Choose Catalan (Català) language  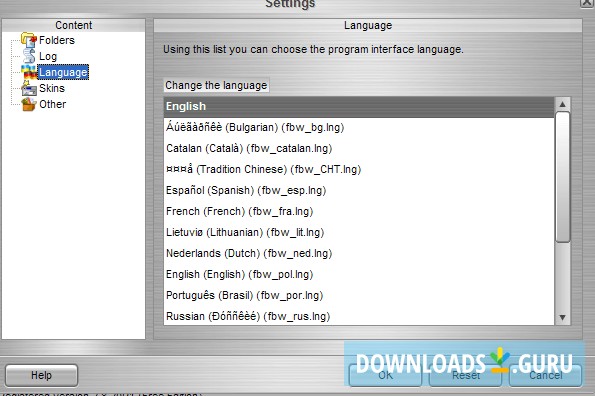click(359, 148)
